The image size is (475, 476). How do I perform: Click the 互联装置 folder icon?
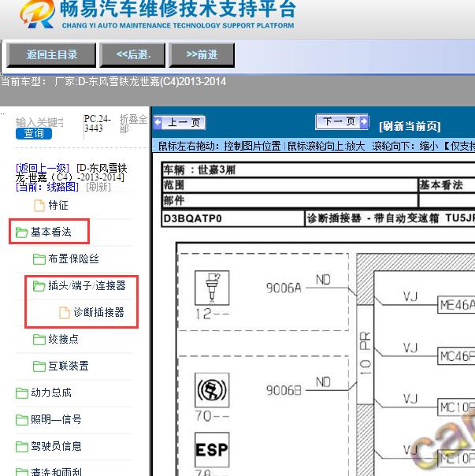click(x=39, y=366)
